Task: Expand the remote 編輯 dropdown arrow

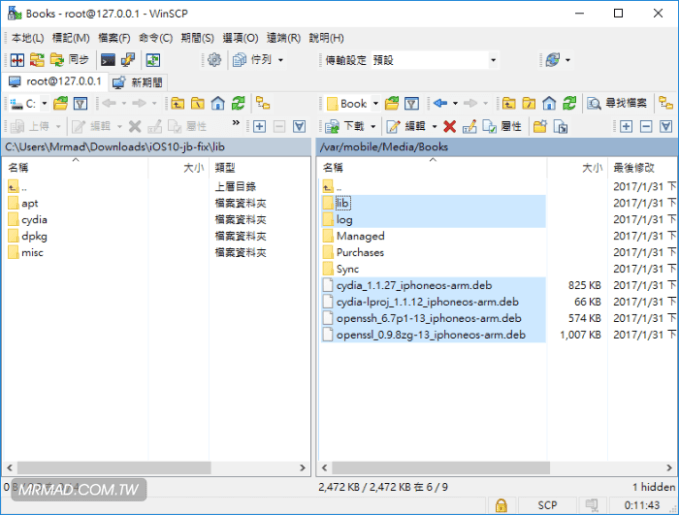Action: [434, 126]
